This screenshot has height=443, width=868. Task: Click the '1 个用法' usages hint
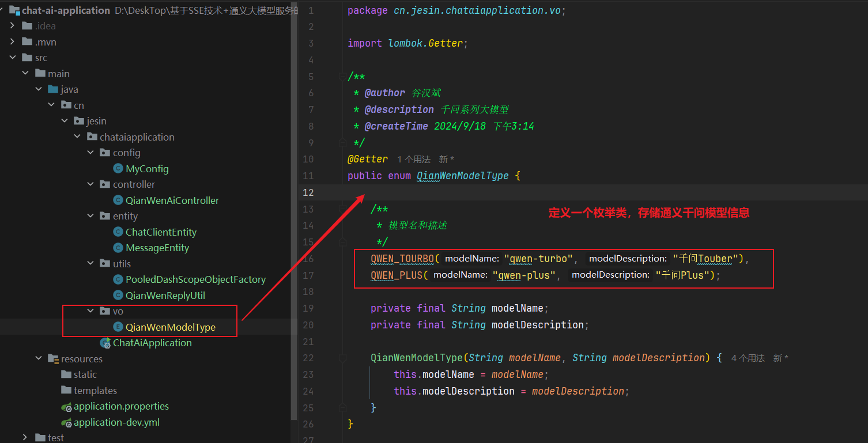[414, 159]
